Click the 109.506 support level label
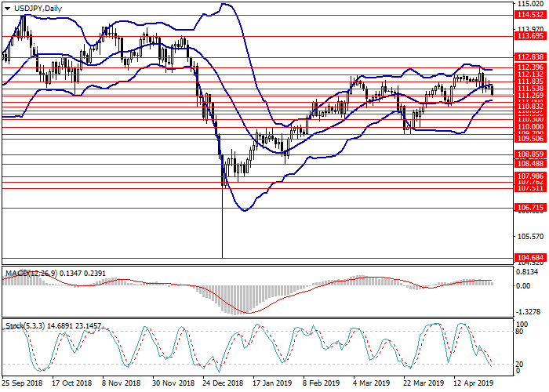The image size is (549, 392). 531,140
